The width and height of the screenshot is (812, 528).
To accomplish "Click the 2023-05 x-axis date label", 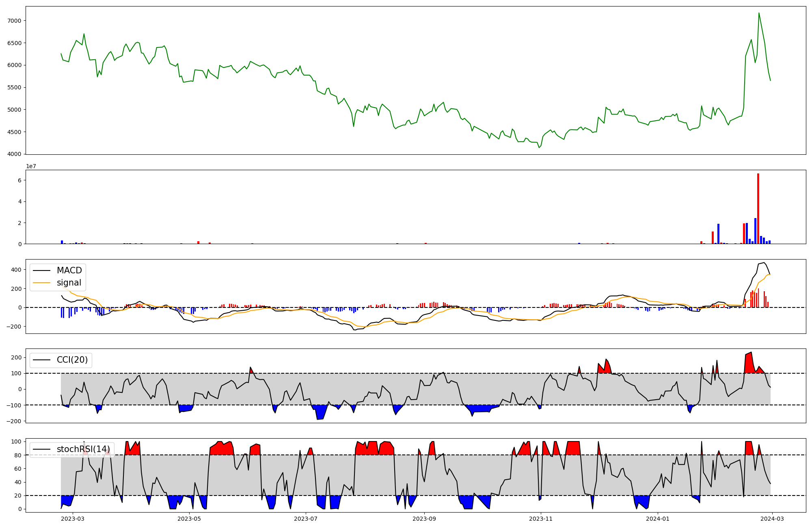I will pos(189,519).
